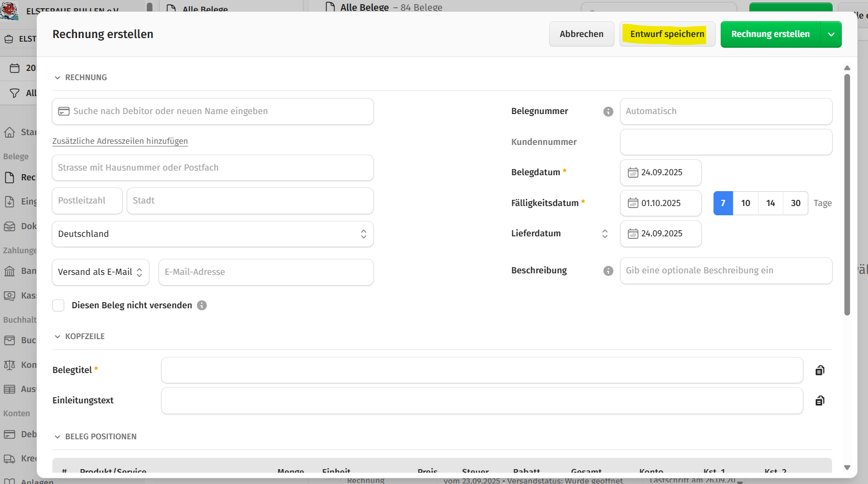Open the Fälligkeitsdatum calendar picker
Image resolution: width=868 pixels, height=484 pixels.
click(633, 203)
